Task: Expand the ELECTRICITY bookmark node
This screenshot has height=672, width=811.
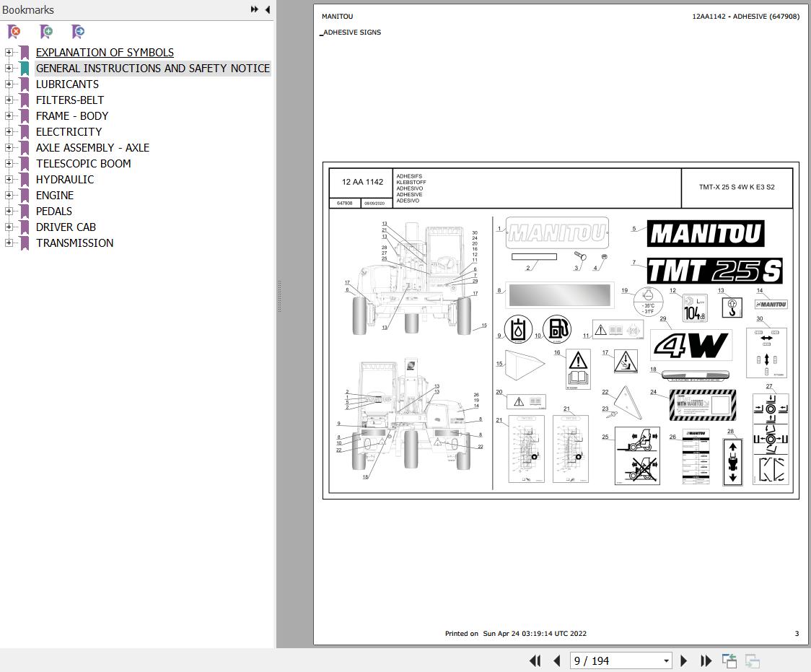Action: (8, 132)
